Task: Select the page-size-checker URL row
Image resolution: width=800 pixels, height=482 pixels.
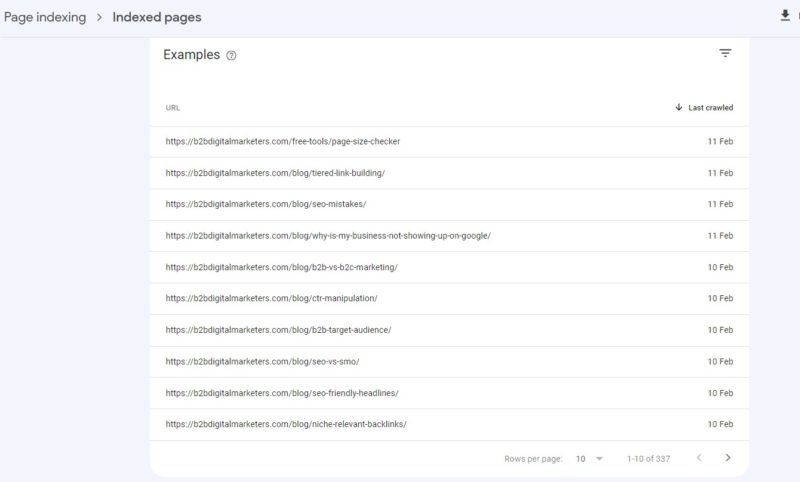Action: click(283, 141)
